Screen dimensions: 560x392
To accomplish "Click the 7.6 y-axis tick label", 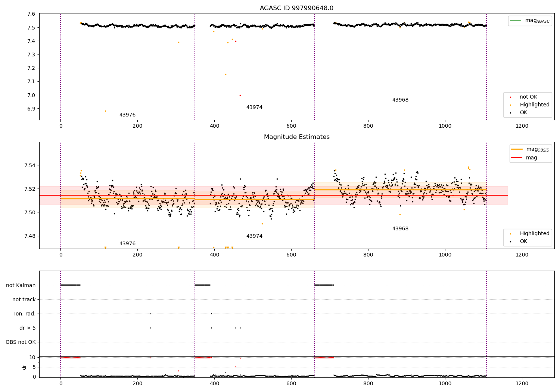I will [32, 14].
